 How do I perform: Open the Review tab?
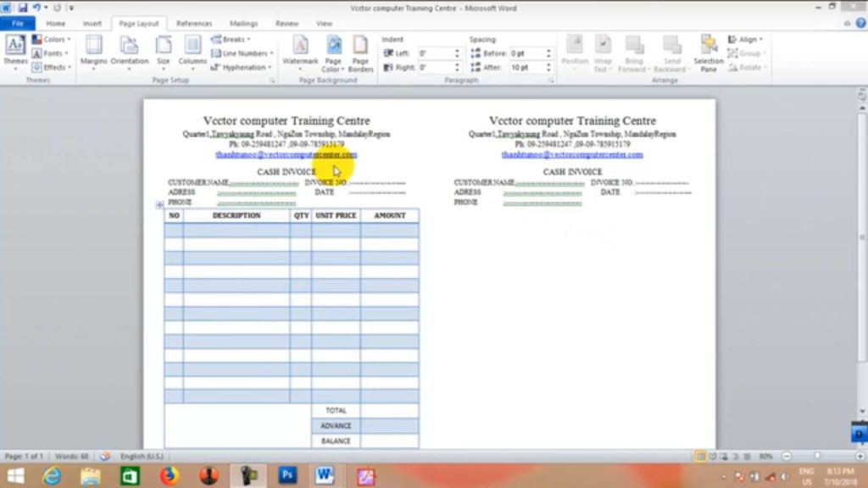[x=287, y=23]
